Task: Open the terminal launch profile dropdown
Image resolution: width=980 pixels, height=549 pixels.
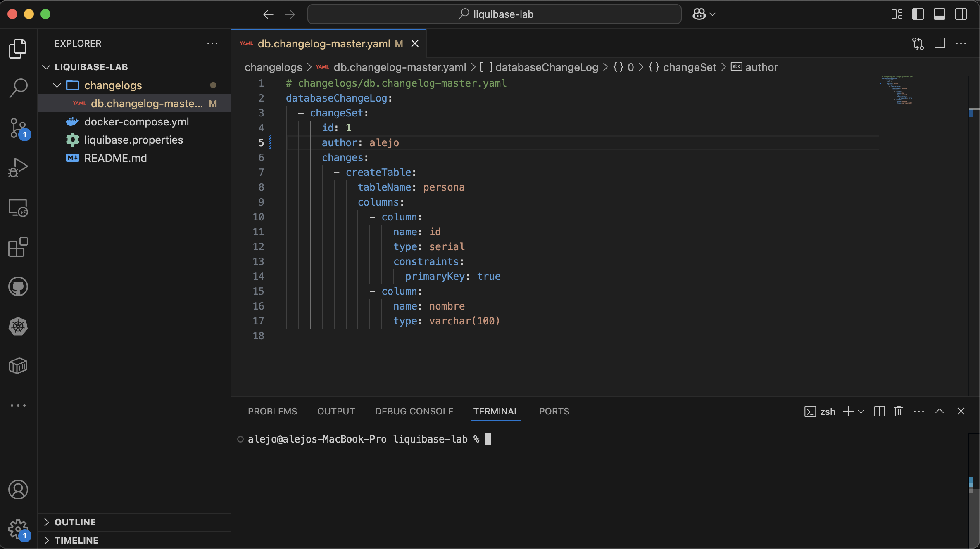Action: click(x=861, y=412)
